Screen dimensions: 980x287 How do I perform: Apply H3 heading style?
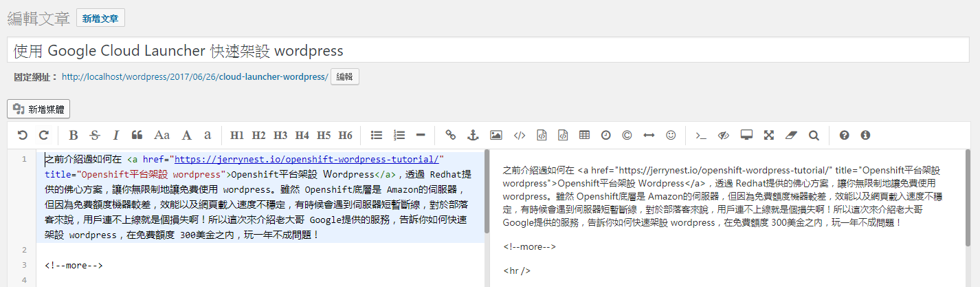280,136
